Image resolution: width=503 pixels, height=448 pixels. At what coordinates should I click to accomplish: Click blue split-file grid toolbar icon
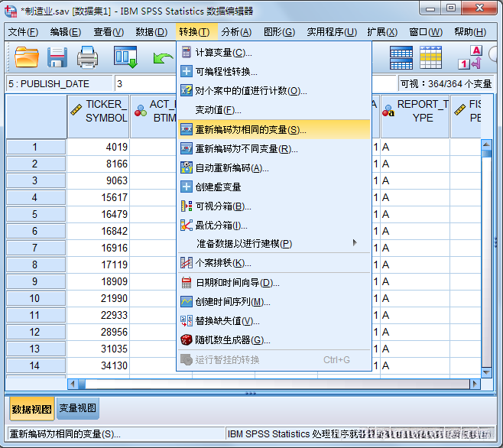tap(401, 58)
